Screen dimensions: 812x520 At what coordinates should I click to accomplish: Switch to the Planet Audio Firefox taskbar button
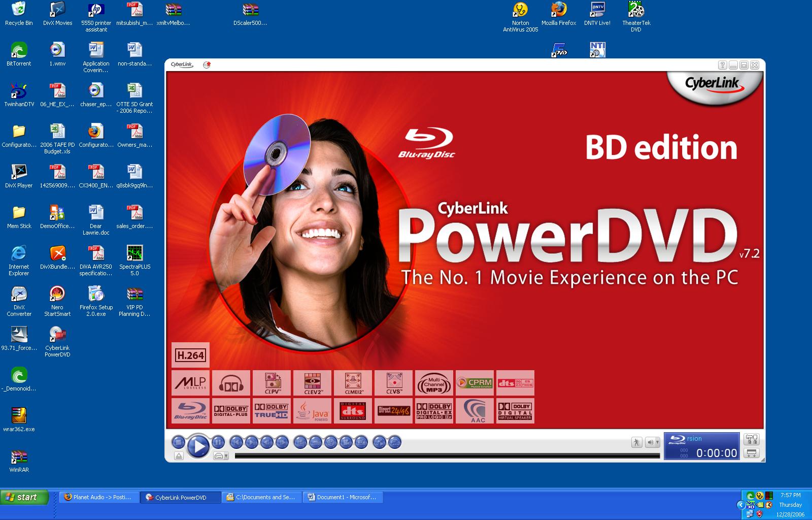[x=99, y=497]
